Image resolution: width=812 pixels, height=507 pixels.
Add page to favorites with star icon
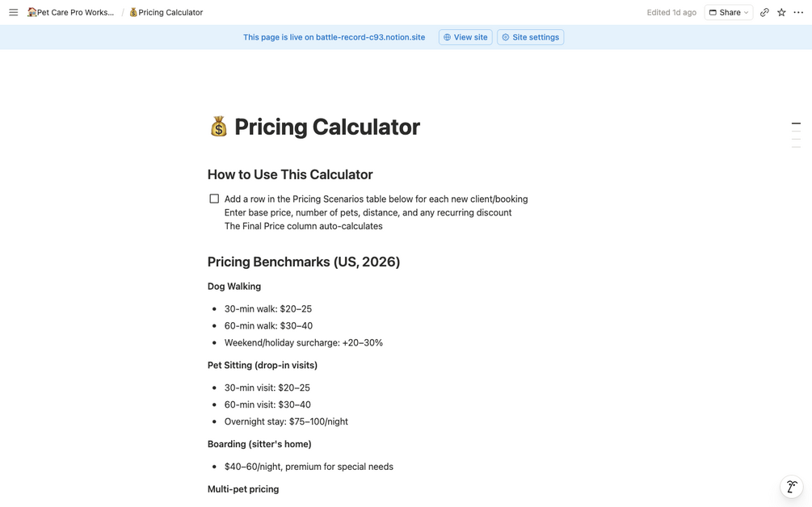pyautogui.click(x=781, y=12)
